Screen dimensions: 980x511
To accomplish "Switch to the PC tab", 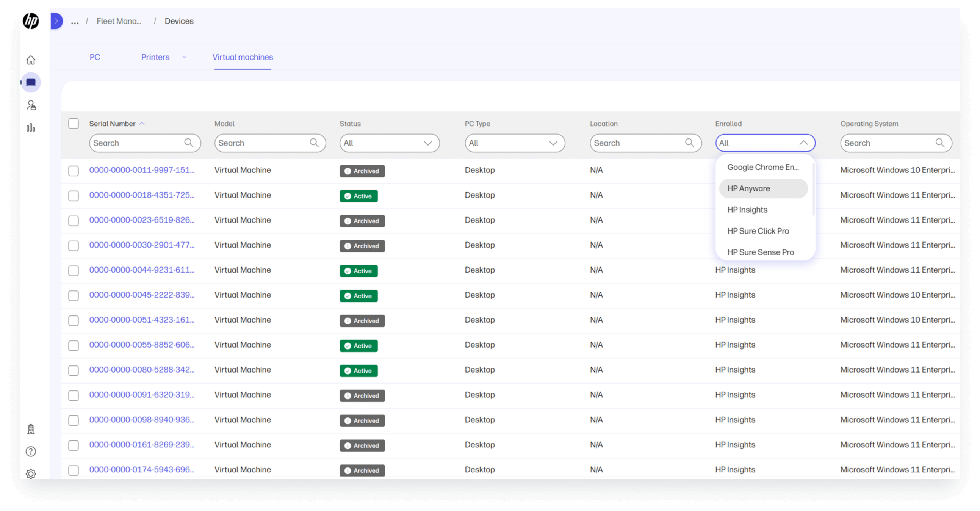I will pos(95,57).
